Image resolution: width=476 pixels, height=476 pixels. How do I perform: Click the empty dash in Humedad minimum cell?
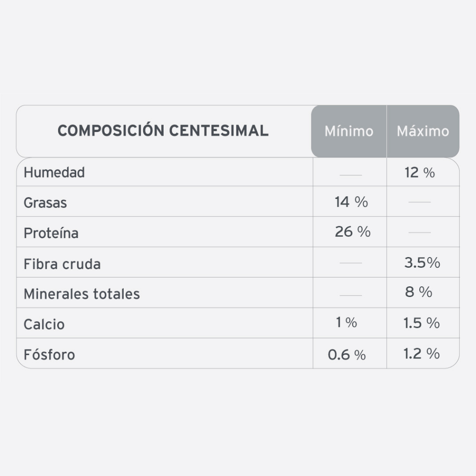click(350, 175)
